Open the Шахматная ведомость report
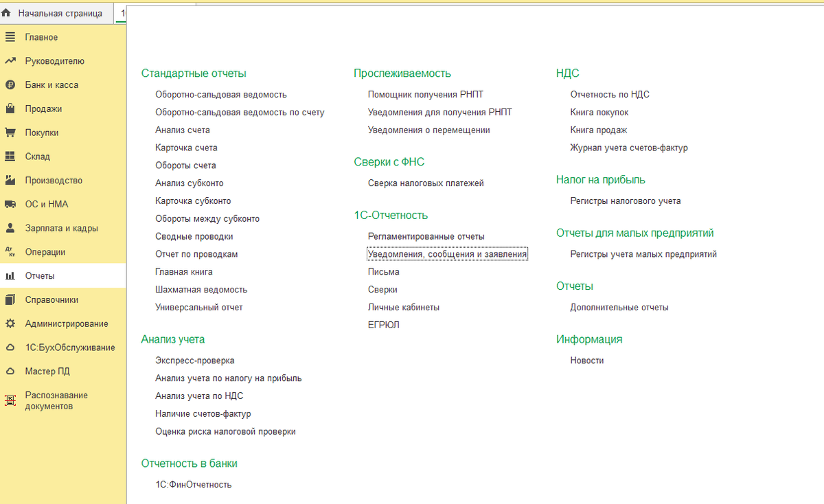824x504 pixels. pos(201,290)
